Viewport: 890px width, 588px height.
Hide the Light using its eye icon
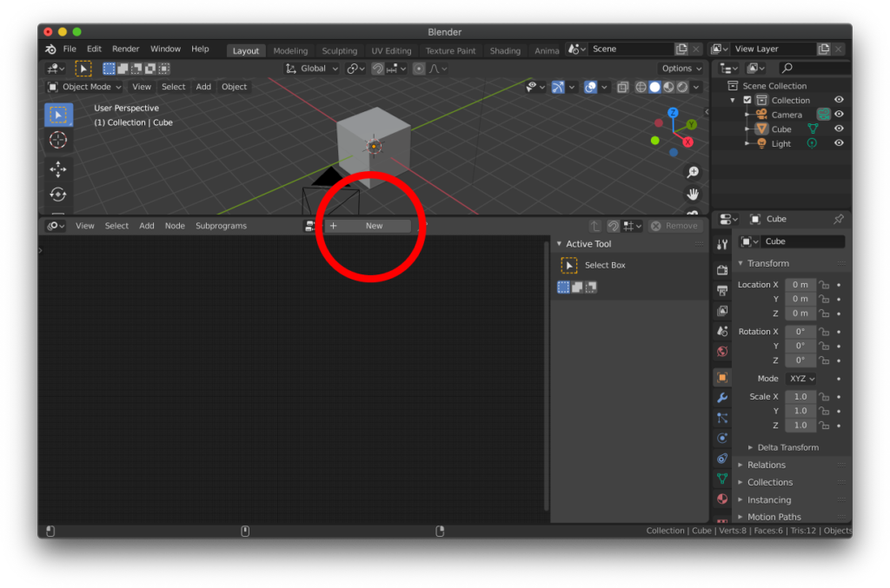(839, 143)
